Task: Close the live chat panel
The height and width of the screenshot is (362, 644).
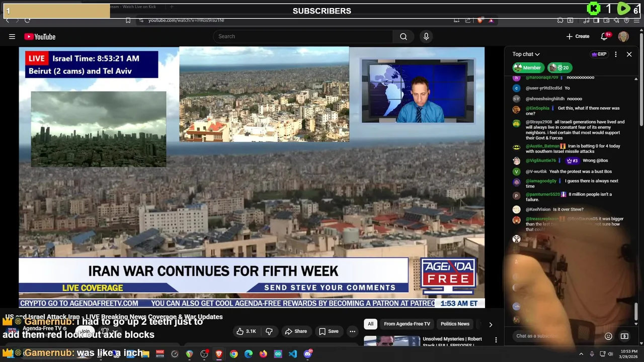Action: pos(629,54)
